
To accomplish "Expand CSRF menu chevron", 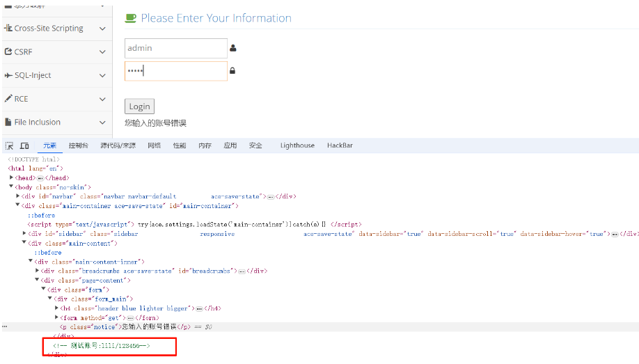I will coord(103,52).
